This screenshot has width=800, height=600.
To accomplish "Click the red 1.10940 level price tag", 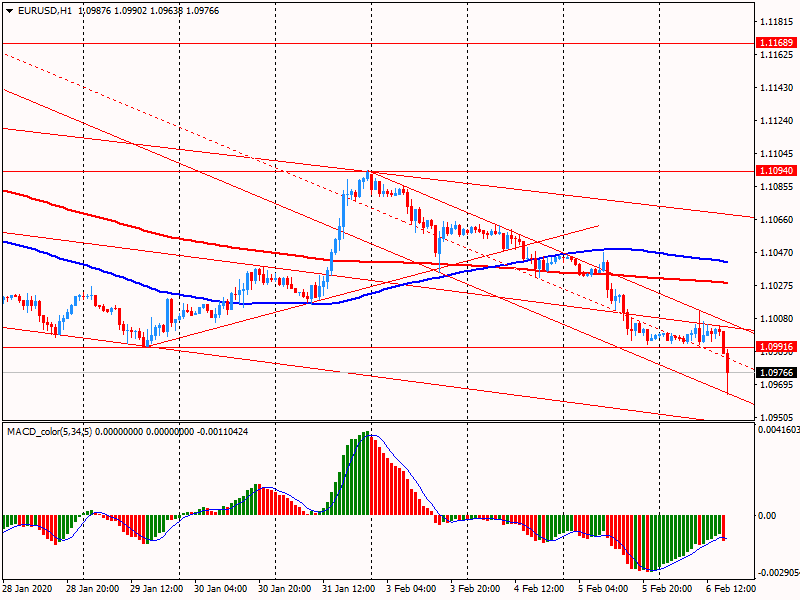I will pos(776,171).
